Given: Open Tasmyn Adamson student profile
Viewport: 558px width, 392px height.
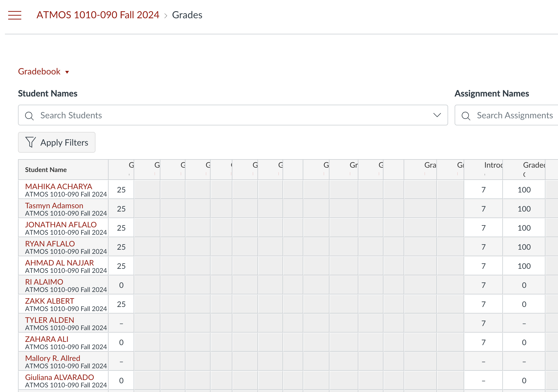Looking at the screenshot, I should [54, 206].
